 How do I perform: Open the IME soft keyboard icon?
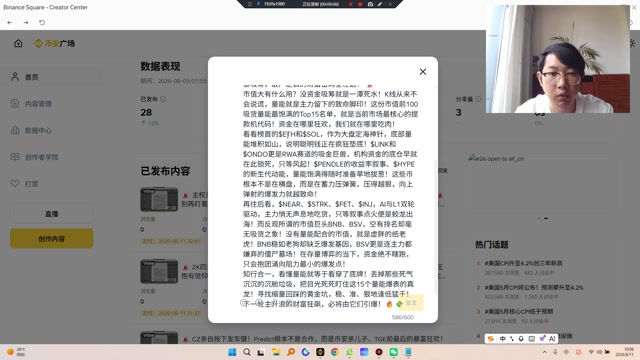(x=531, y=339)
